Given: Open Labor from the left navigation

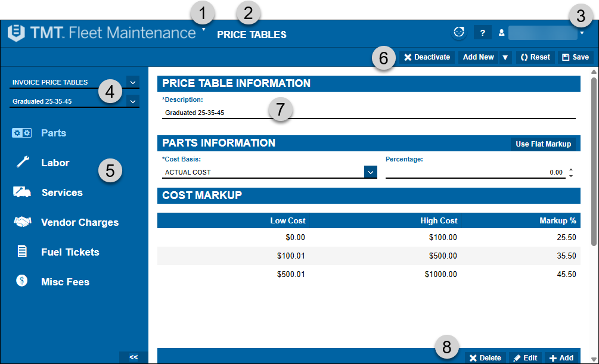Looking at the screenshot, I should click(x=21, y=163).
